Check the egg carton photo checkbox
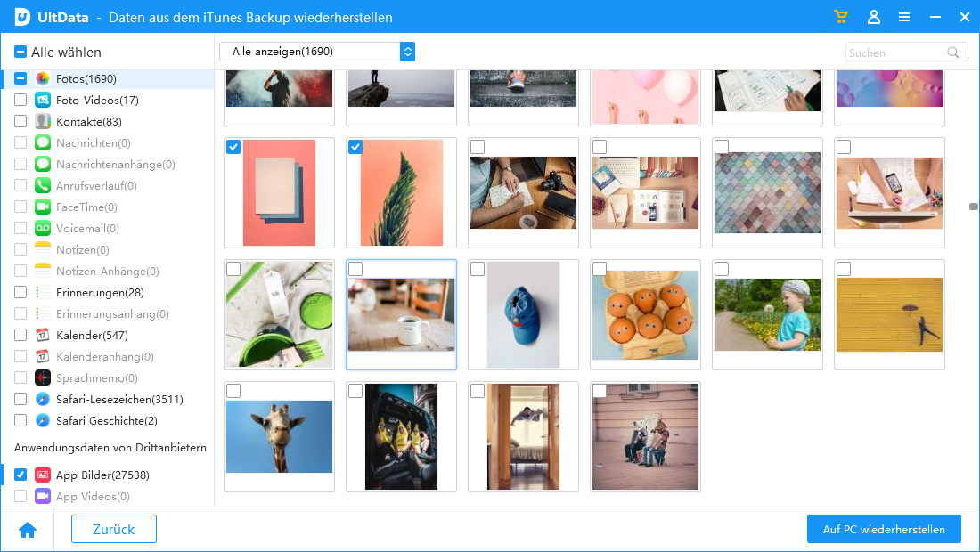 (x=600, y=269)
